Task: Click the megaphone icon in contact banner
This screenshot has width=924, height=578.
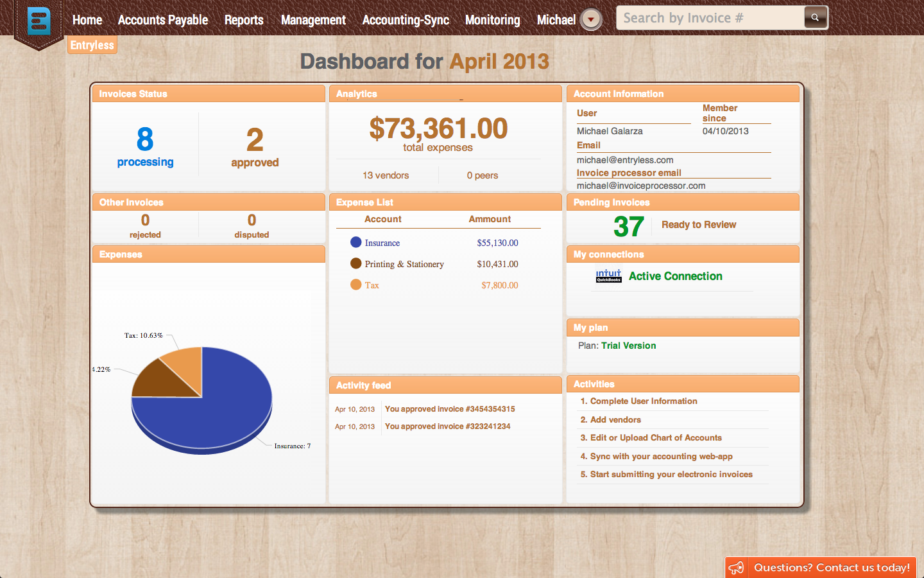Action: click(736, 568)
